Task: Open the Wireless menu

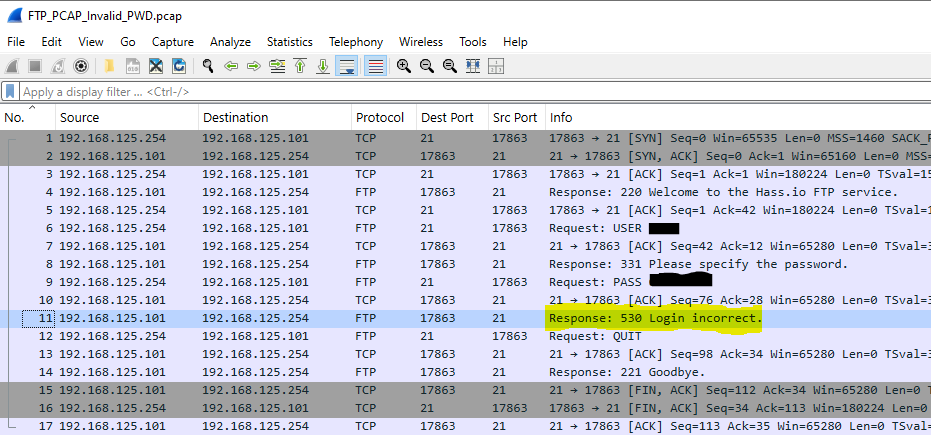Action: tap(421, 42)
